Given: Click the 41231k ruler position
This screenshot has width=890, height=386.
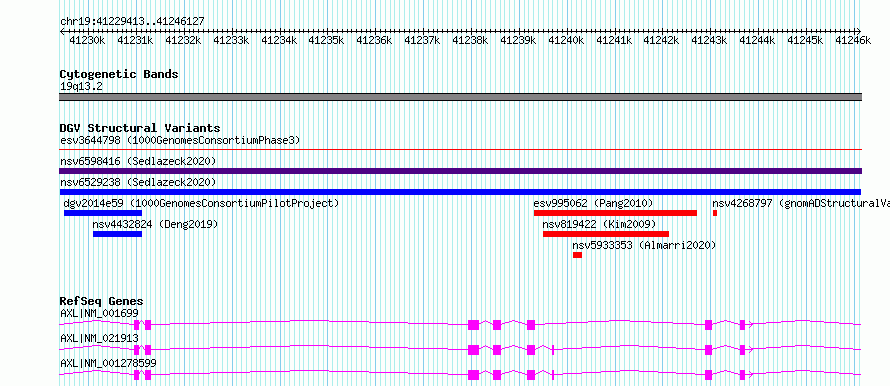Looking at the screenshot, I should (x=135, y=40).
